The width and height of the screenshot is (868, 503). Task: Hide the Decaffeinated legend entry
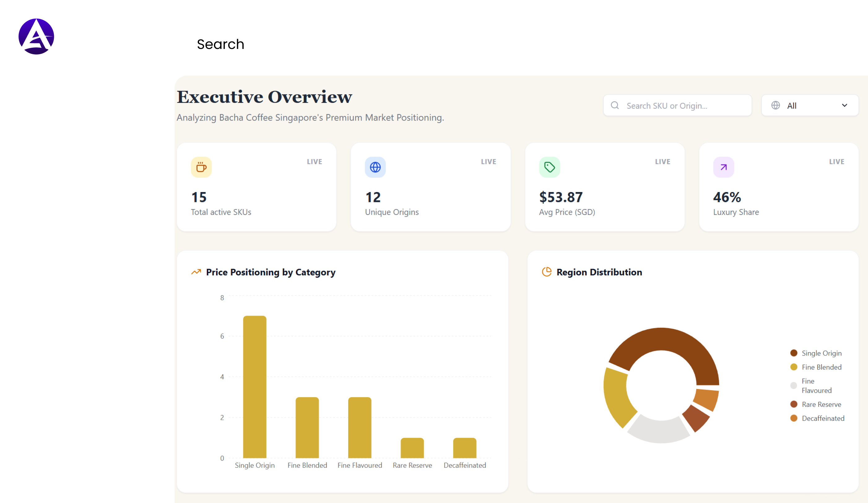823,418
